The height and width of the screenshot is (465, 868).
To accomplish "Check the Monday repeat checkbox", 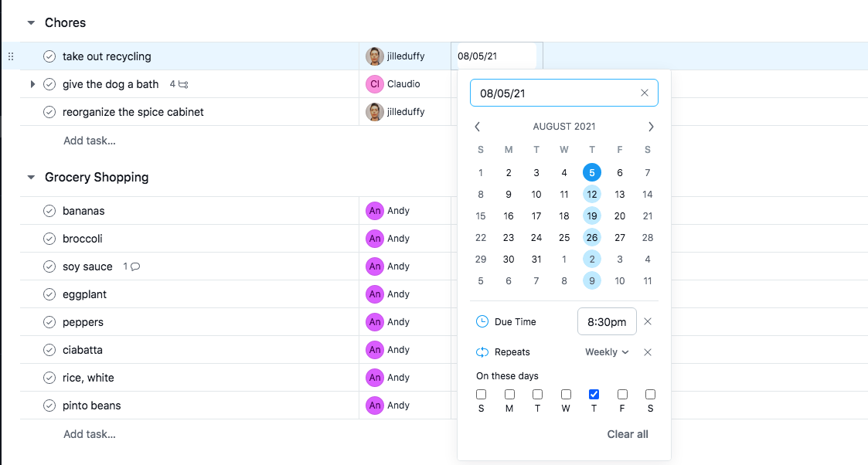I will (509, 394).
